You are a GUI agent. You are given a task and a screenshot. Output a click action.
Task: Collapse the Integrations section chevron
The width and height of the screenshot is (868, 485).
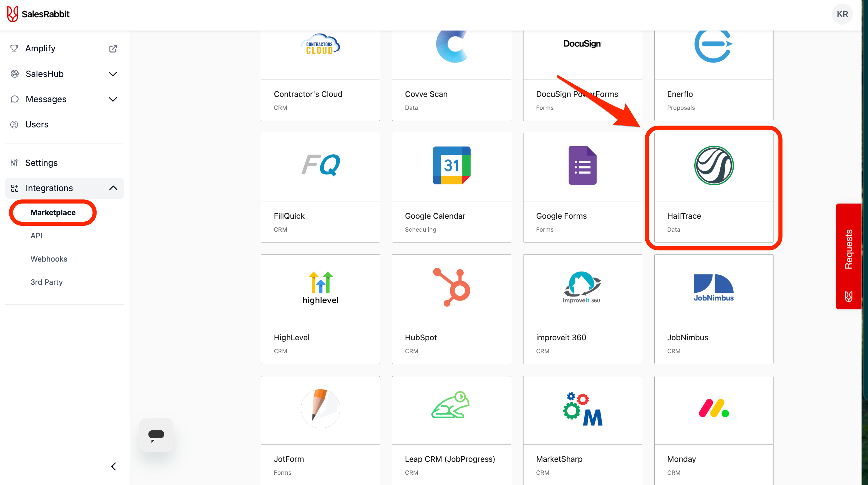113,188
